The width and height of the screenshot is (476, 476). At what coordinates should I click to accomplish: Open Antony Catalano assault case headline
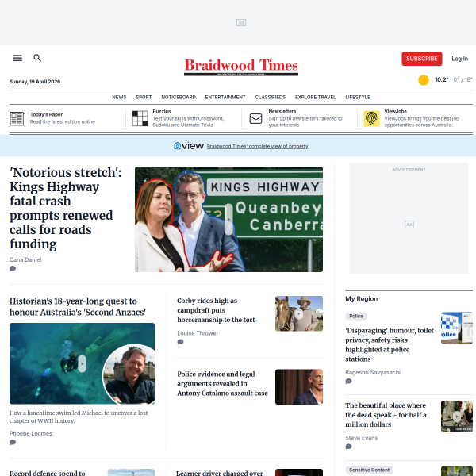222,384
